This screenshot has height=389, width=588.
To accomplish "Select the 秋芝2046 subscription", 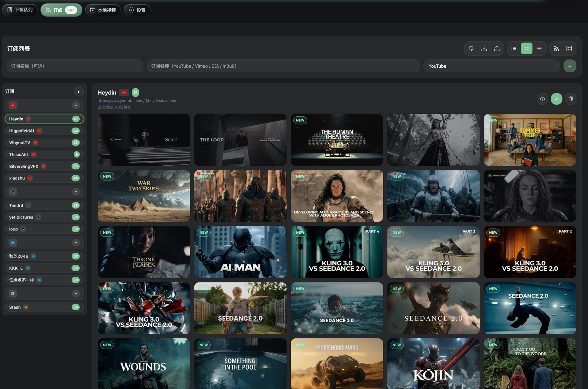I will pos(44,256).
